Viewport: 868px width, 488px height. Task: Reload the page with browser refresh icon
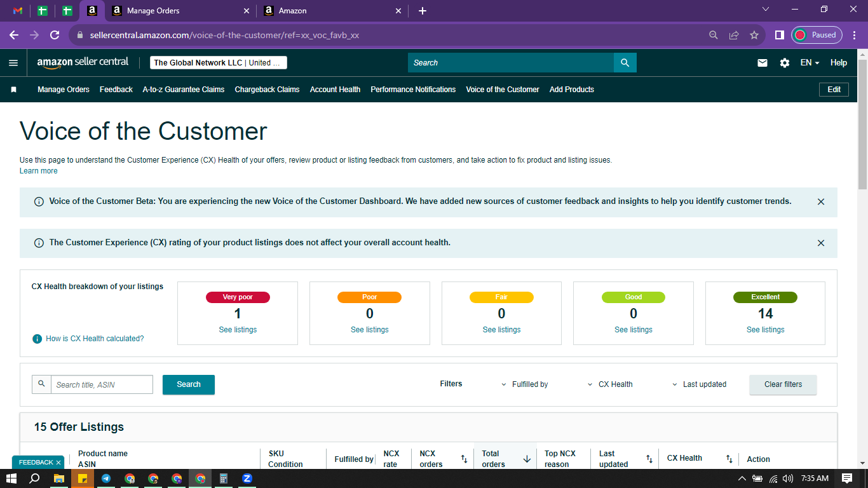click(55, 35)
